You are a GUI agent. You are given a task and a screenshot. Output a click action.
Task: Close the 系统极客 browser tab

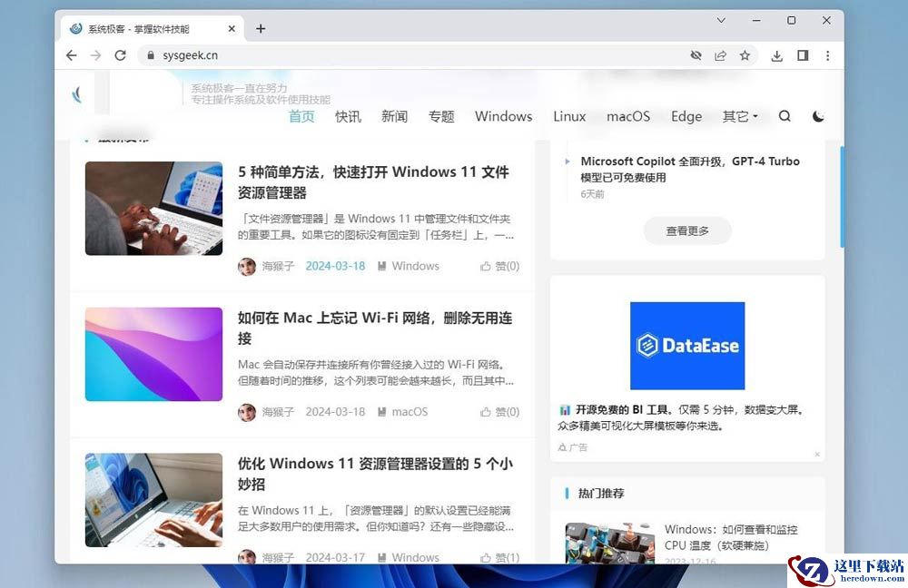click(232, 28)
